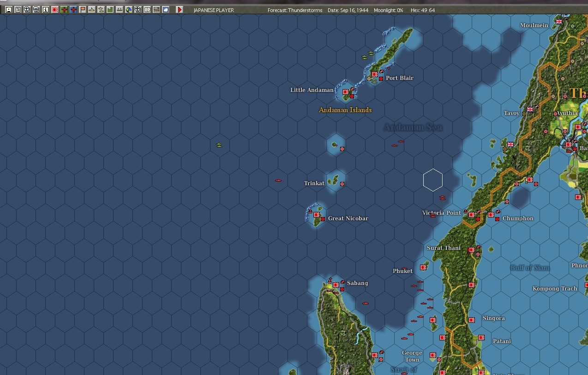Image resolution: width=588 pixels, height=375 pixels.
Task: Click the 'JAPANESE PLAYER' status text
Action: 214,10
